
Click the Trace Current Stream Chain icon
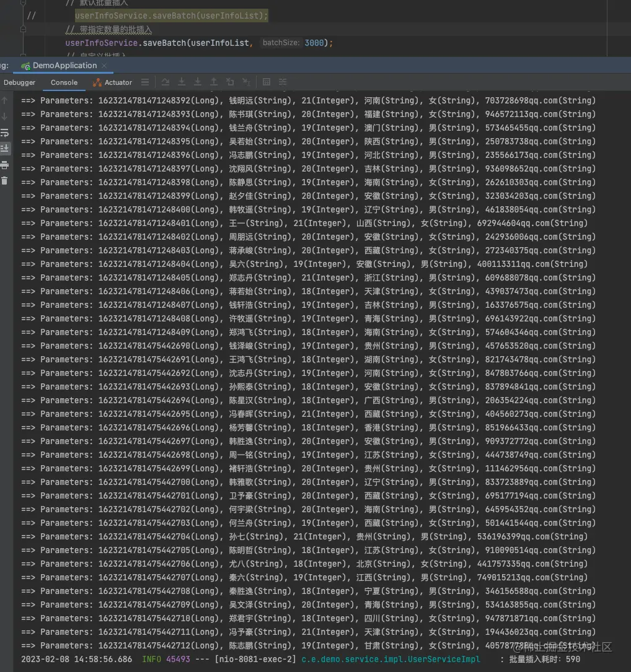point(283,82)
